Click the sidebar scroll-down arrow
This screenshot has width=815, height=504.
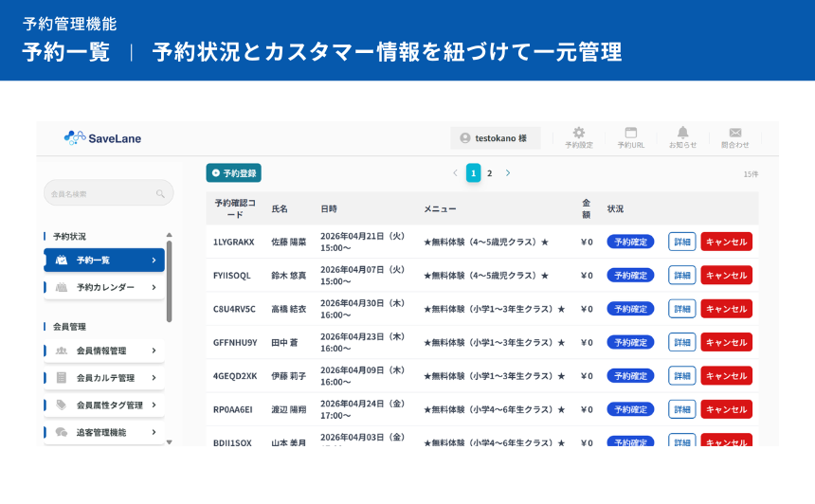click(169, 442)
